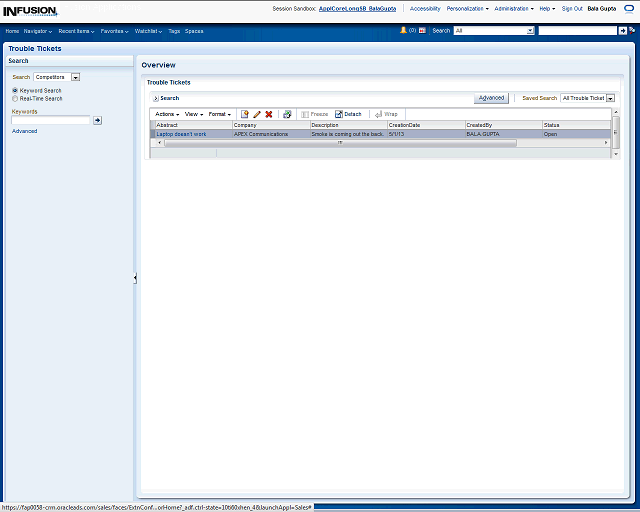Click the Create new ticket icon
Viewport: 640px width, 512px height.
point(245,115)
